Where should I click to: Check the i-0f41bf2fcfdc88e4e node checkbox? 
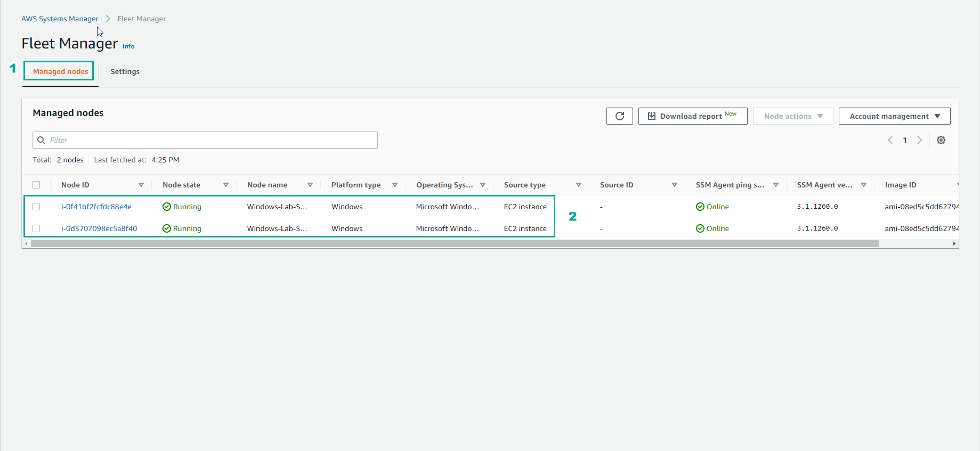tap(36, 207)
